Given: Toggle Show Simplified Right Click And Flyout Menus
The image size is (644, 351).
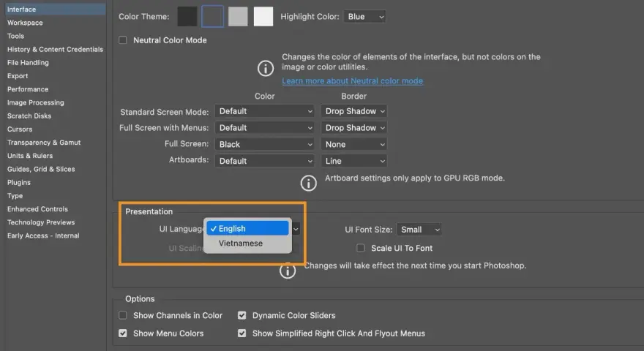Looking at the screenshot, I should [x=242, y=333].
